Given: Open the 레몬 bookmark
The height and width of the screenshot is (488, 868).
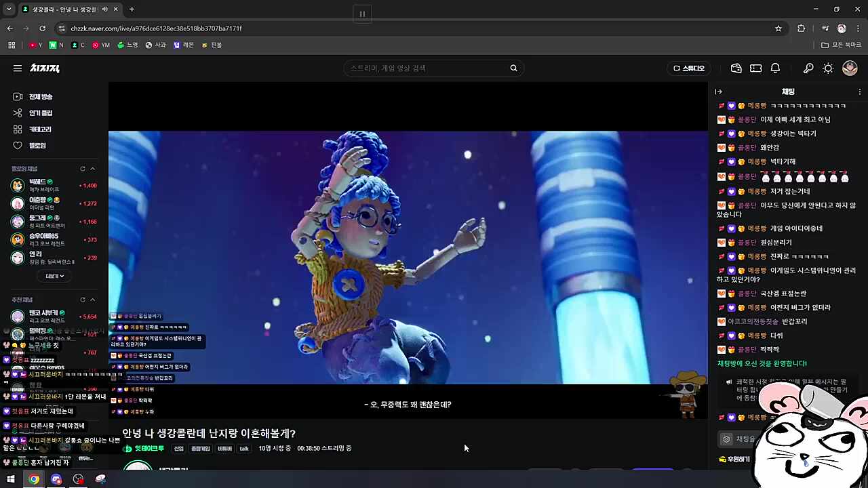Looking at the screenshot, I should pos(183,45).
